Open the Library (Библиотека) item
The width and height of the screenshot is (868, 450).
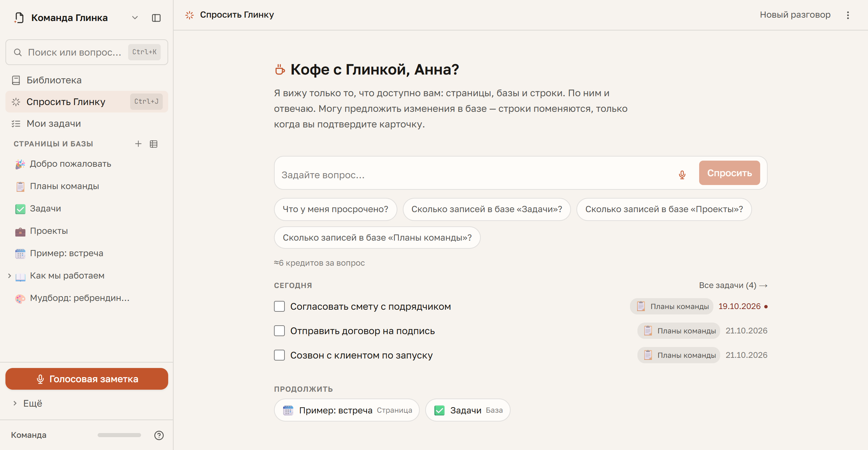(x=87, y=80)
